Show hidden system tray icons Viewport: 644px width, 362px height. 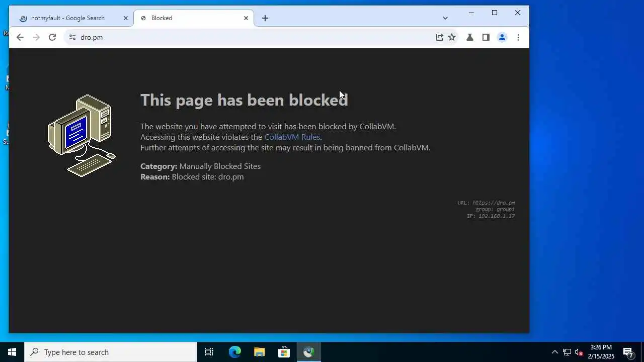[554, 352]
